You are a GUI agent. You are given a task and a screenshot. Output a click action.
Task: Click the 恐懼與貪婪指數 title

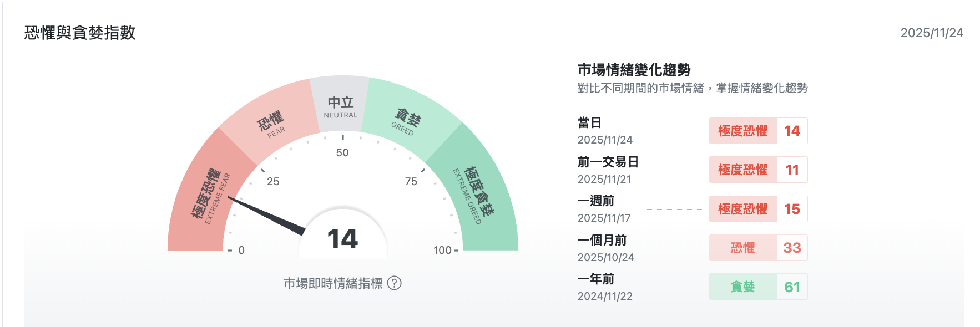coord(80,33)
